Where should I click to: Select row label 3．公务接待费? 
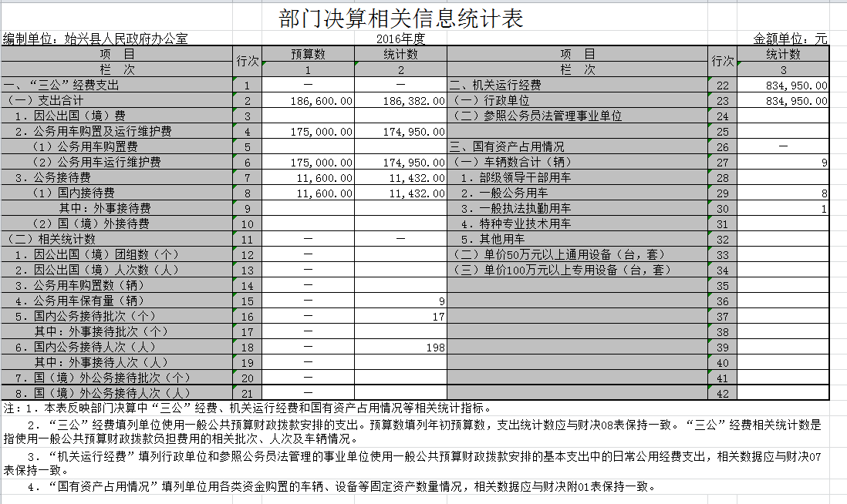point(53,177)
